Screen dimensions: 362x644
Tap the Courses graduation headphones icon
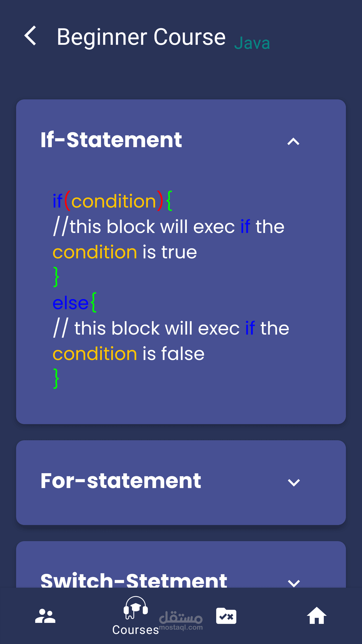pos(136,608)
